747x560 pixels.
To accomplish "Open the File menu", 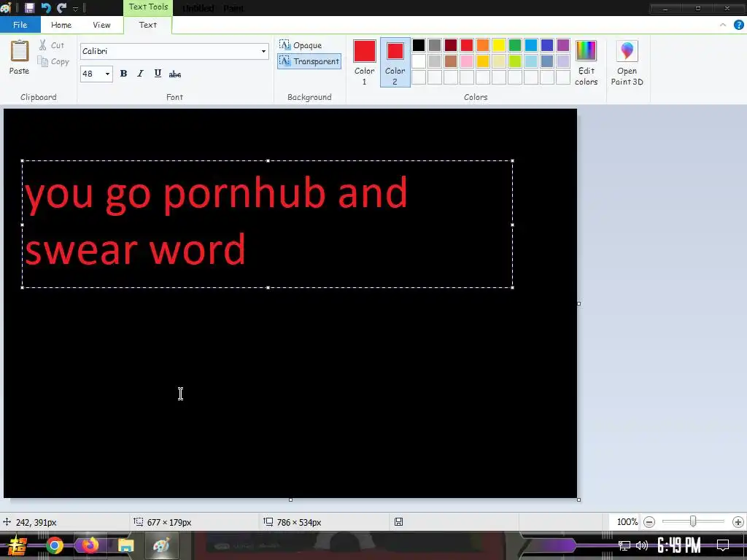I will tap(20, 25).
